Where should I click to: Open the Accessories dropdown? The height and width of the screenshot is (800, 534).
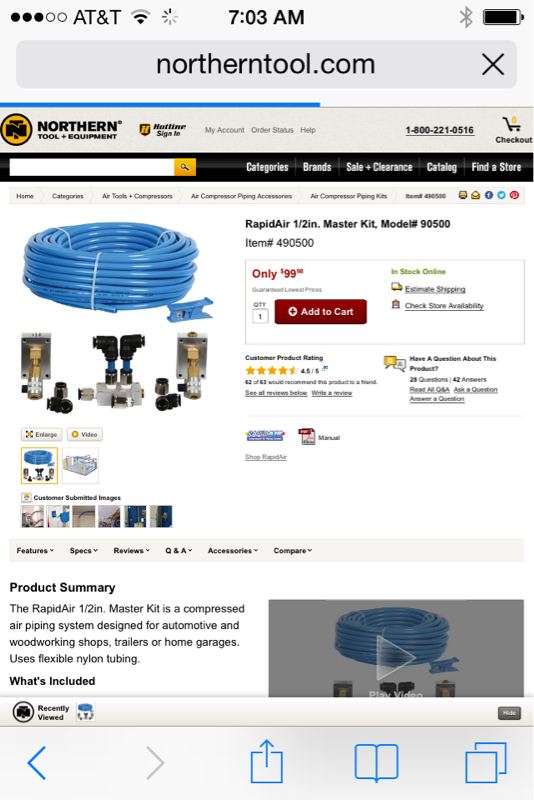(233, 551)
